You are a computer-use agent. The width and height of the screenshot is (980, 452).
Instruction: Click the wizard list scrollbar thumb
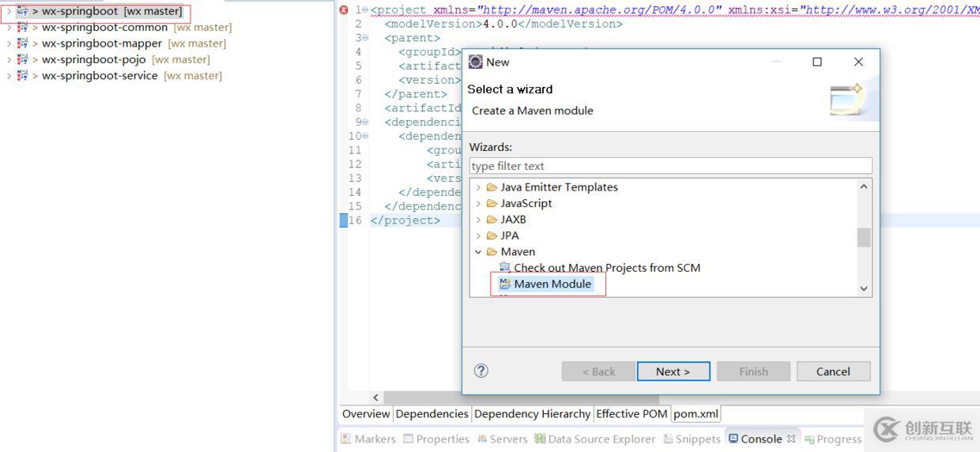point(864,237)
